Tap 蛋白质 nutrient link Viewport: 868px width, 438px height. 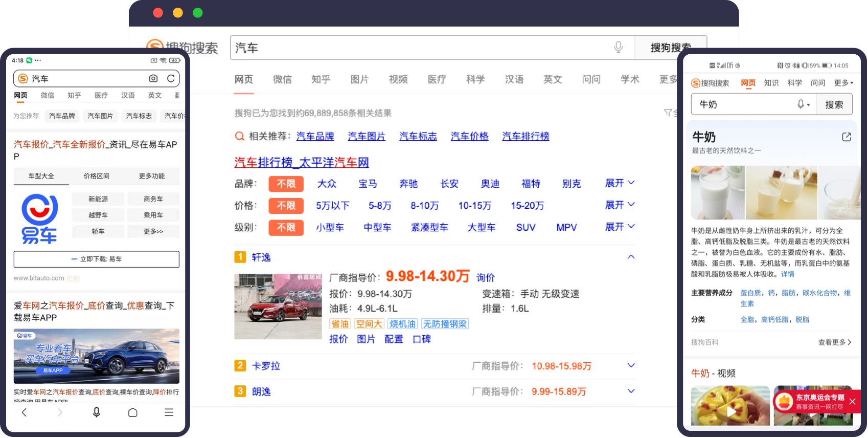click(750, 293)
